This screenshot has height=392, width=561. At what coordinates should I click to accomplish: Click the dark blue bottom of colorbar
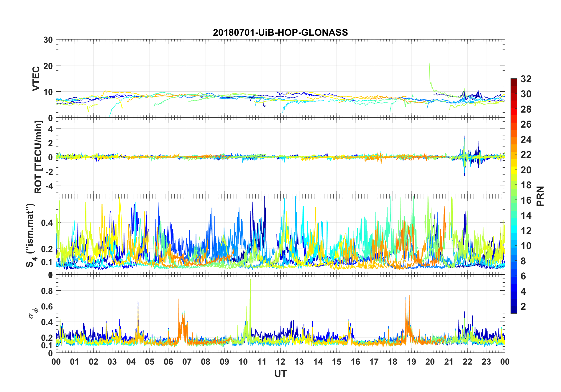[514, 309]
